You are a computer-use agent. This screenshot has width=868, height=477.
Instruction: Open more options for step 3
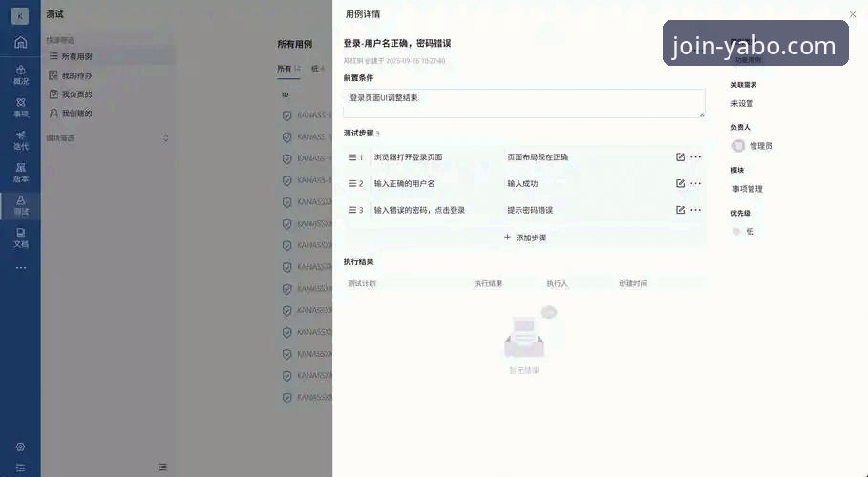click(696, 210)
